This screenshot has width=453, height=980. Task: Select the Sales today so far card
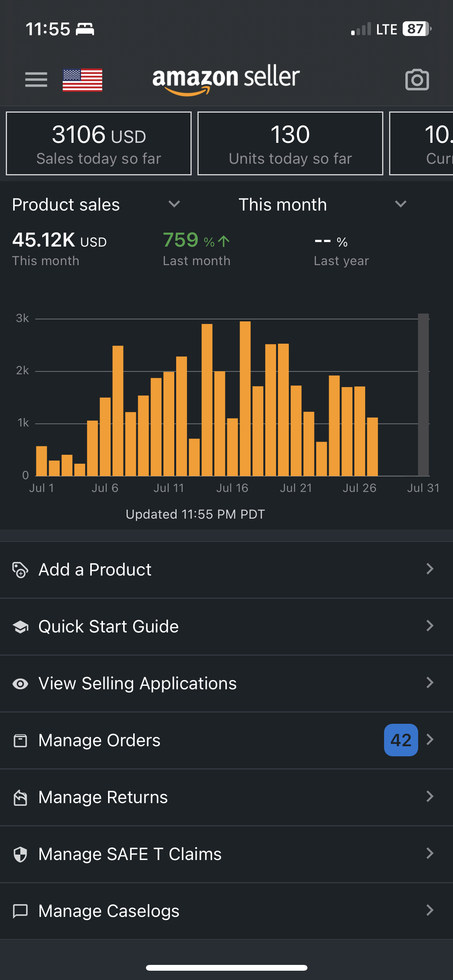click(99, 144)
